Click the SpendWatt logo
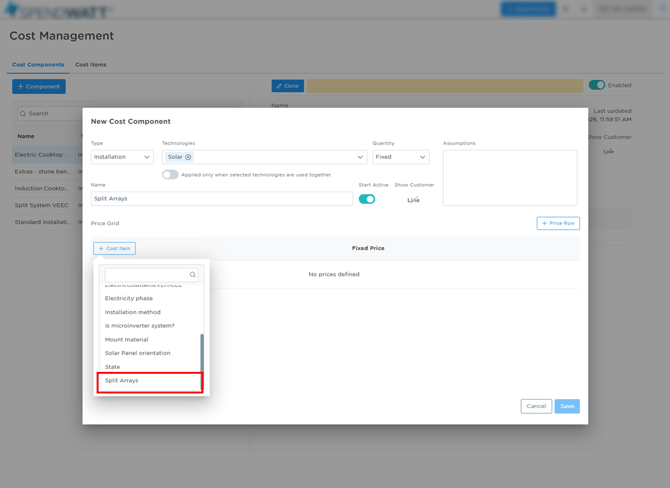The width and height of the screenshot is (670, 488). pyautogui.click(x=56, y=10)
